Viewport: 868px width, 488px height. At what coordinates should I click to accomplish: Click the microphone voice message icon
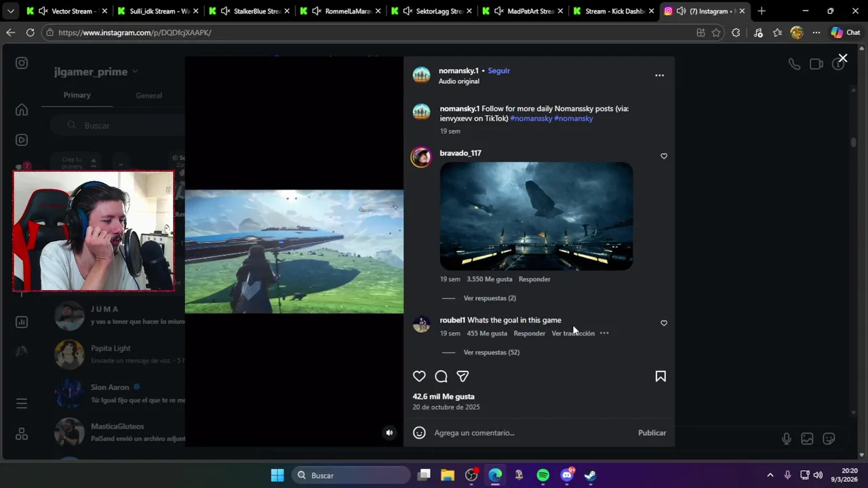click(x=786, y=439)
